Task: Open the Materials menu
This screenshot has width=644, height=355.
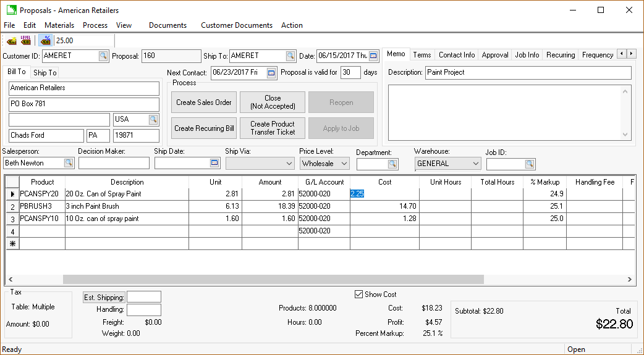Action: tap(59, 25)
